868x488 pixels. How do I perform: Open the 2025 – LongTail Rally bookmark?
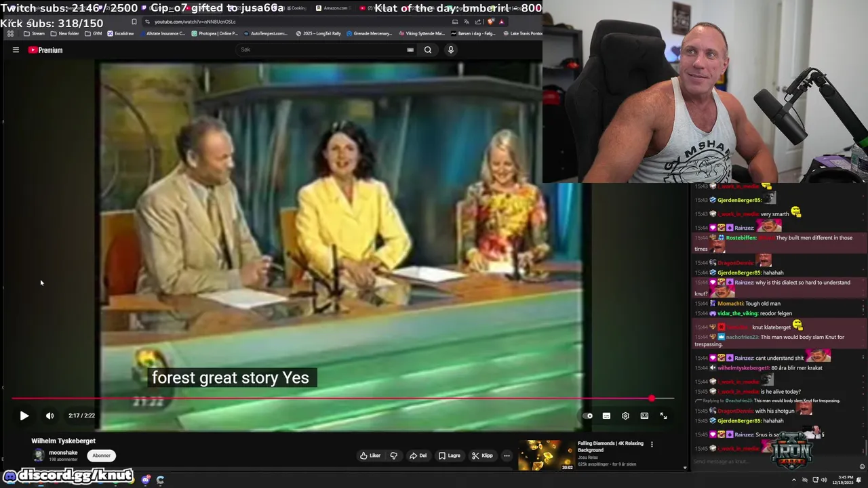tap(318, 33)
